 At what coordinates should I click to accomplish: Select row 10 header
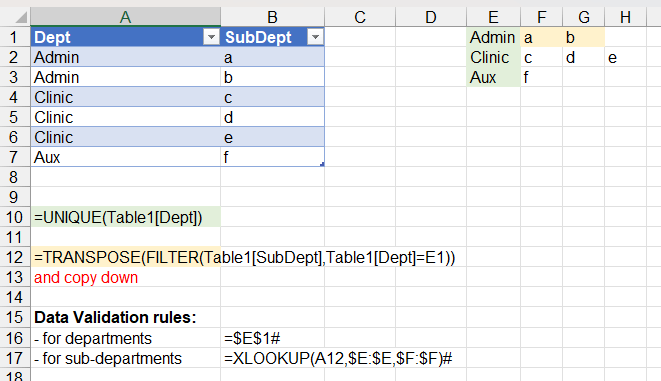14,217
